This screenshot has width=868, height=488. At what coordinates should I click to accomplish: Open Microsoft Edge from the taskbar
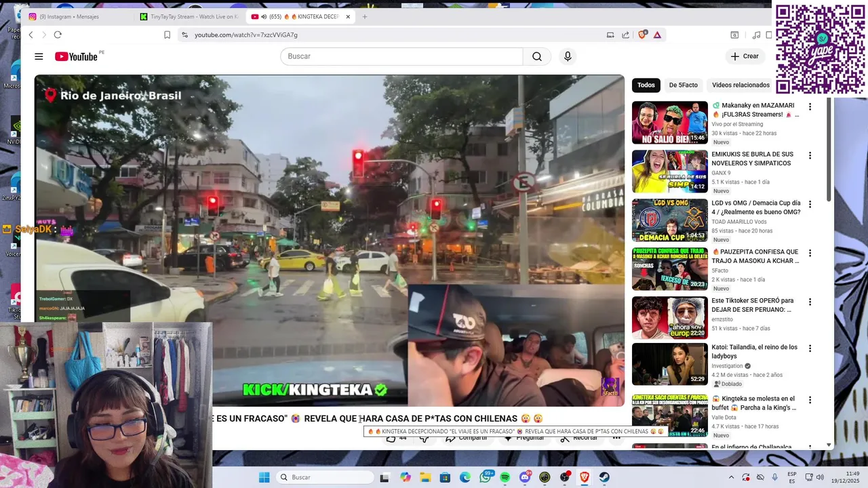(x=465, y=477)
